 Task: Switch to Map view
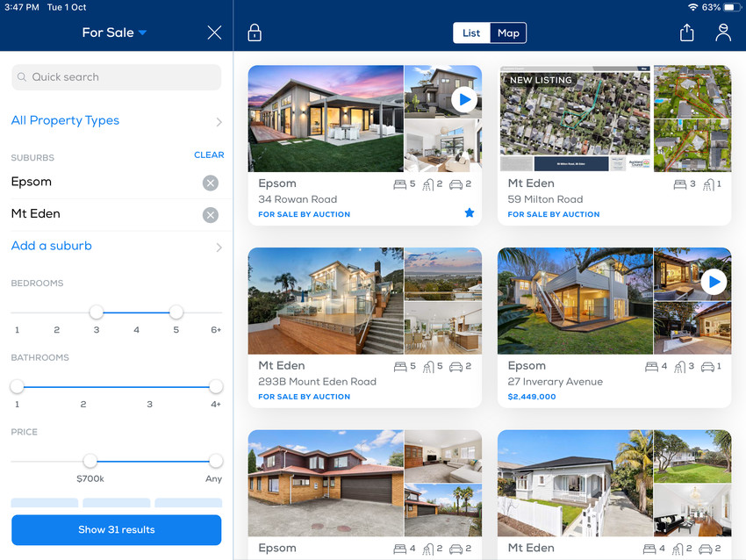point(508,33)
